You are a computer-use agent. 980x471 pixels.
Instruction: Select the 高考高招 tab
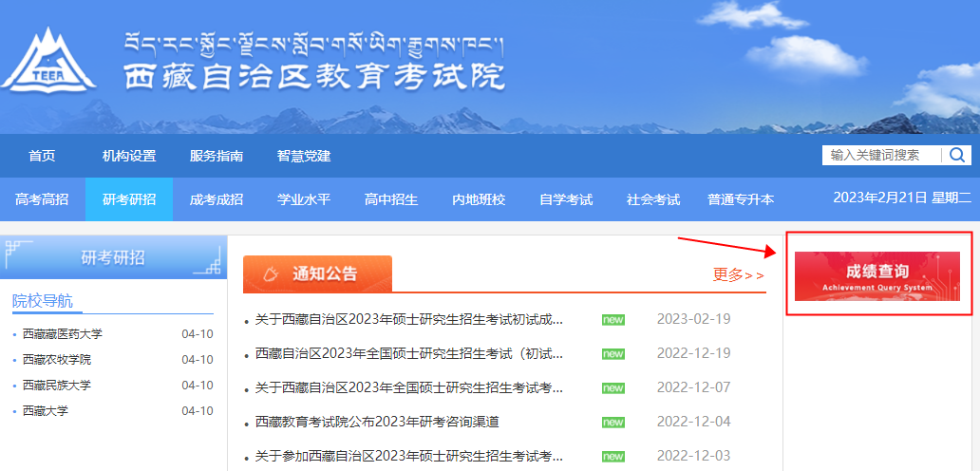[42, 200]
